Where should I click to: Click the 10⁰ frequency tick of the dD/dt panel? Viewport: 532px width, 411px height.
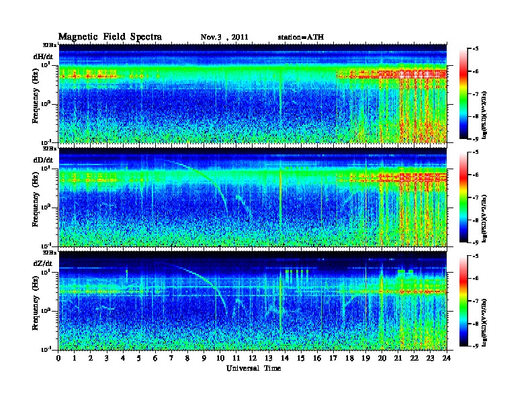[x=46, y=208]
